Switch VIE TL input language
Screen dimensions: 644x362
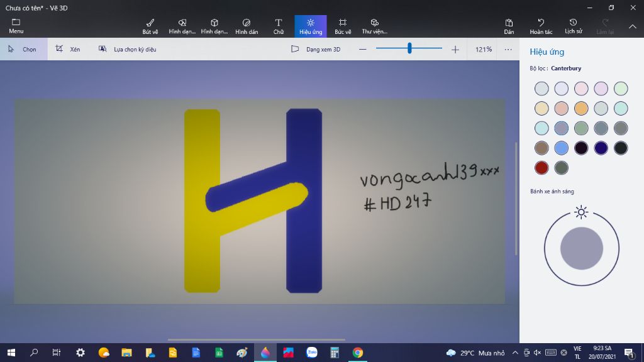coord(577,353)
